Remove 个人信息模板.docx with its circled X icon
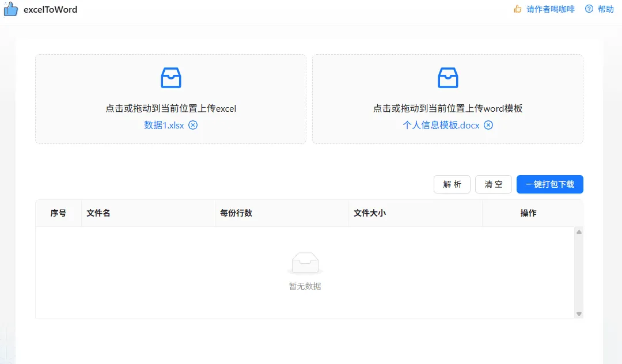 [x=488, y=126]
